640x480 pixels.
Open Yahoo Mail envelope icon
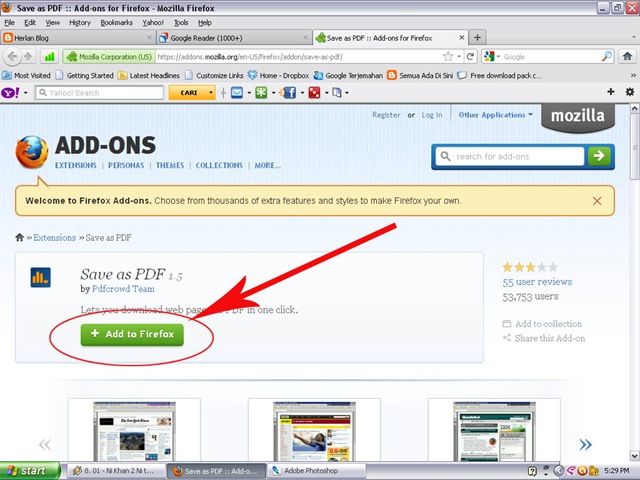(237, 93)
